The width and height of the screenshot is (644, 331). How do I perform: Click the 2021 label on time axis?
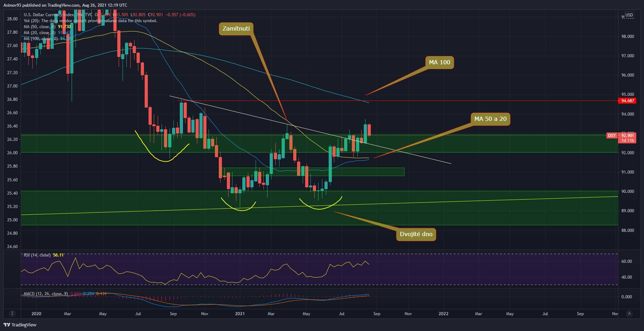point(240,314)
